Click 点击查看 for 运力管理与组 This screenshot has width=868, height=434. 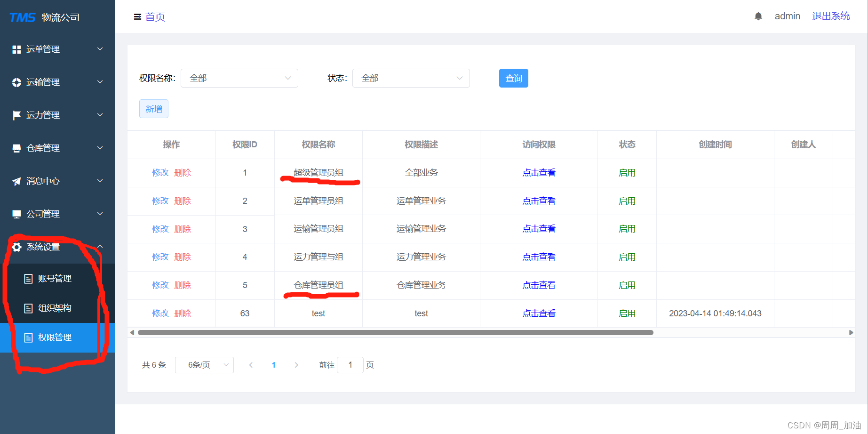pyautogui.click(x=539, y=257)
